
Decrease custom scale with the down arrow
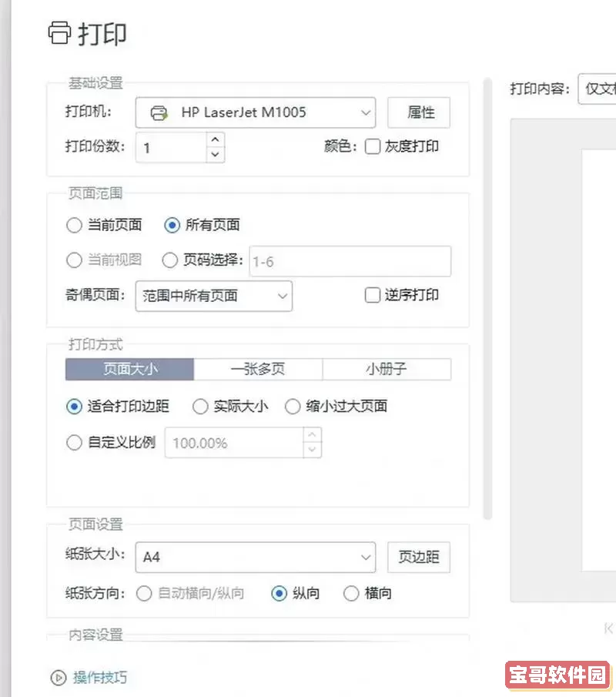click(313, 450)
